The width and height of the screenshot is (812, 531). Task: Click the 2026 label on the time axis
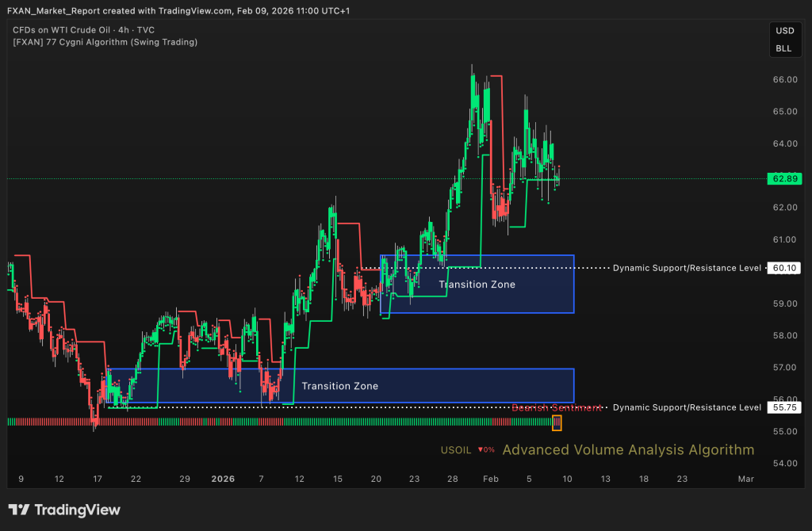click(x=223, y=479)
